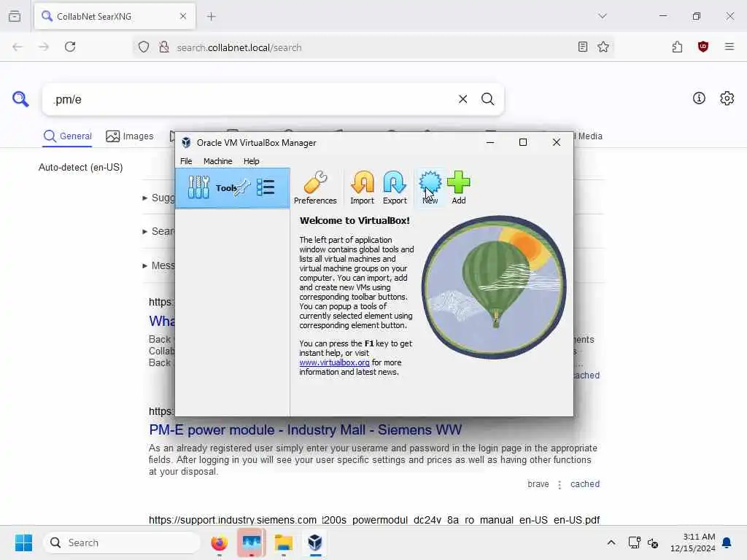This screenshot has height=560, width=747.
Task: Click the brave engine label
Action: (538, 484)
